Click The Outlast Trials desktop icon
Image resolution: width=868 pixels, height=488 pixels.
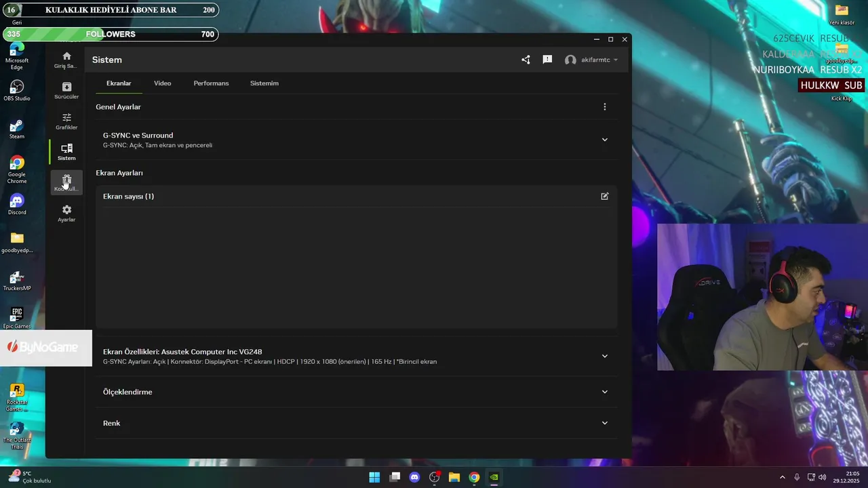tap(17, 436)
